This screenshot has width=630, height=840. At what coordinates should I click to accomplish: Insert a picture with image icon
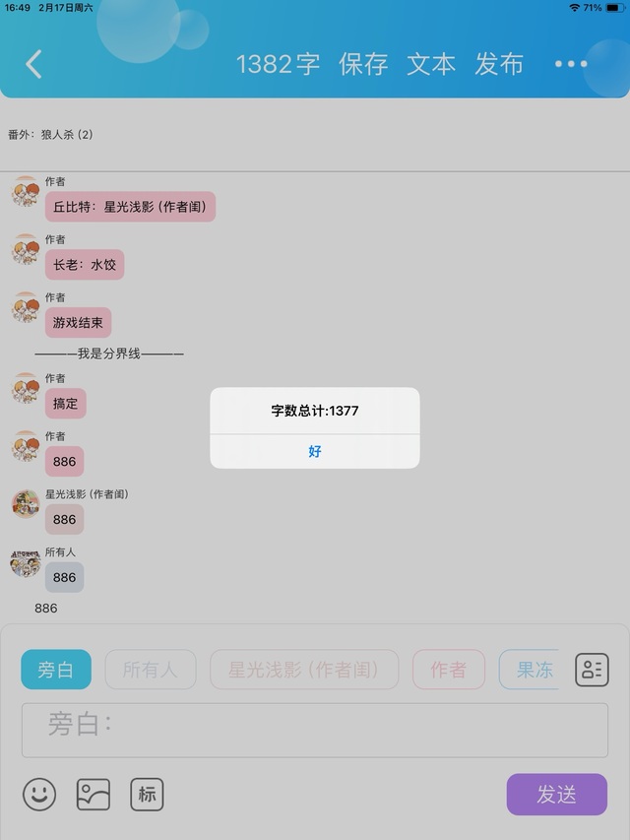click(x=94, y=795)
